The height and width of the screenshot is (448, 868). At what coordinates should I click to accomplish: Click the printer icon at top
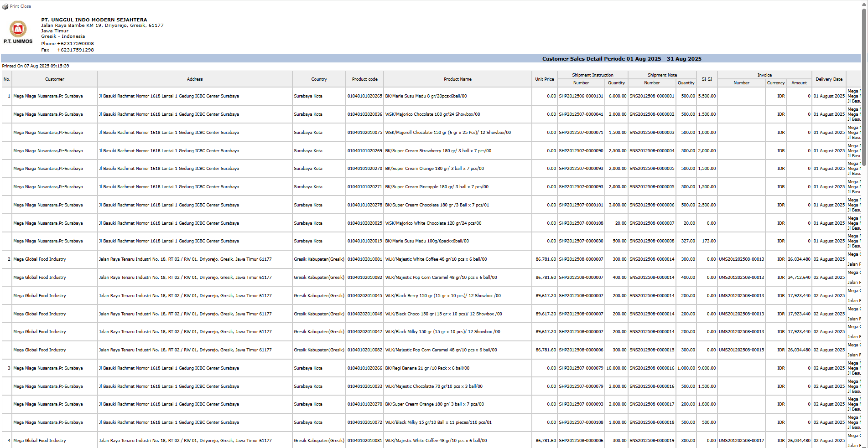(5, 6)
